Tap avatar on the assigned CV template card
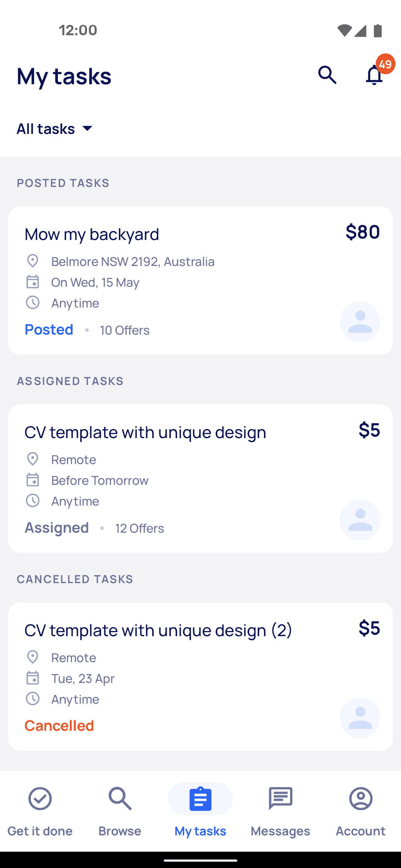This screenshot has height=868, width=401. (x=360, y=520)
